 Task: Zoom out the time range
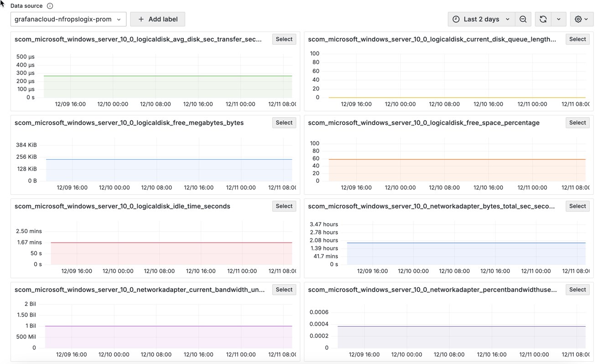click(x=523, y=19)
